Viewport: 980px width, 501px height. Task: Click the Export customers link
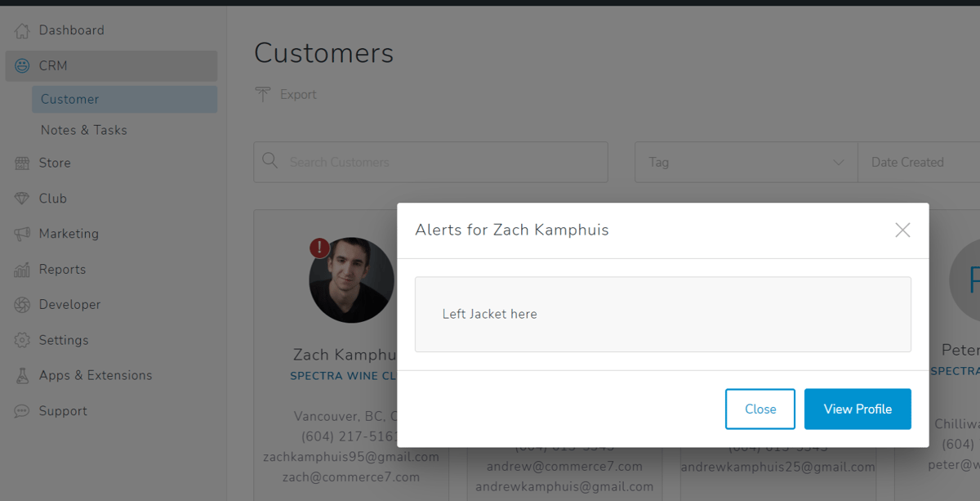point(286,95)
